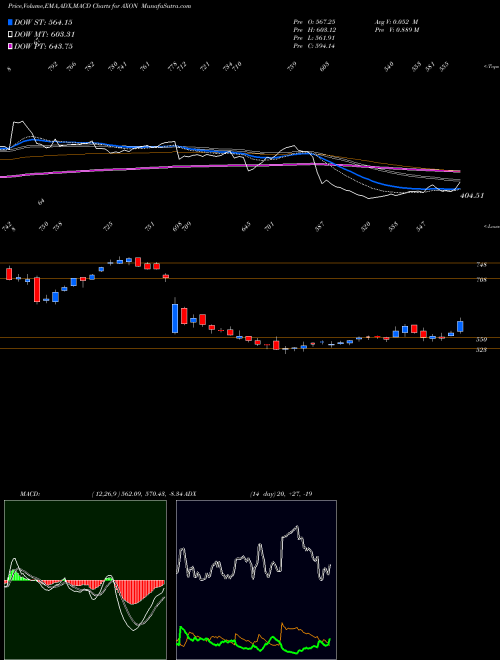
Task: Click the 'Pre V: 0.889 M' value
Action: pyautogui.click(x=396, y=29)
